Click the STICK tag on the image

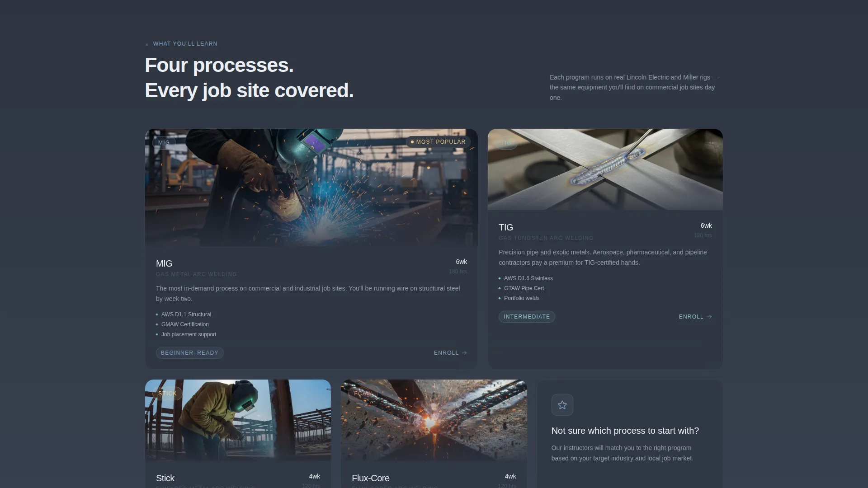tap(167, 394)
